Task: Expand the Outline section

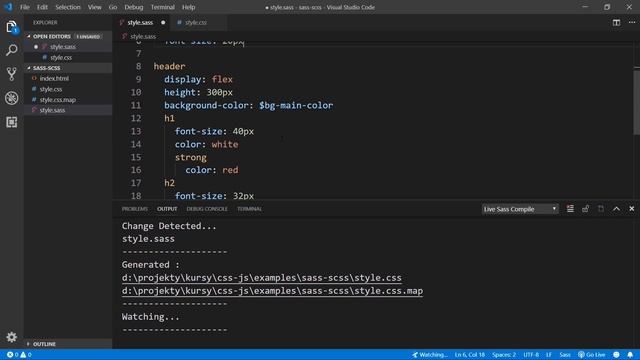Action: coord(68,344)
